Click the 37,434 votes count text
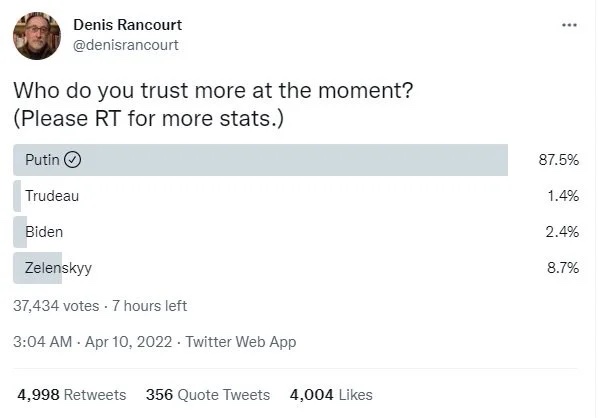 click(x=56, y=306)
